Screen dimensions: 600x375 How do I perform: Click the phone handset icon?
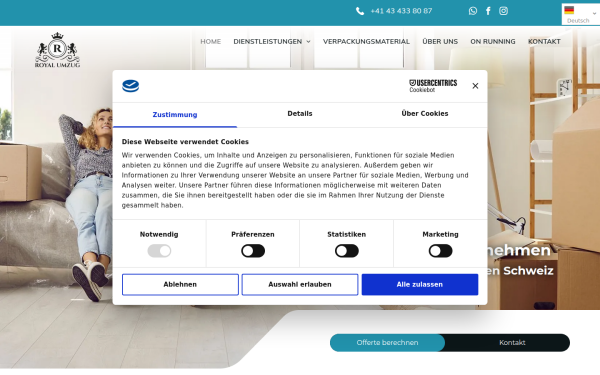[360, 11]
